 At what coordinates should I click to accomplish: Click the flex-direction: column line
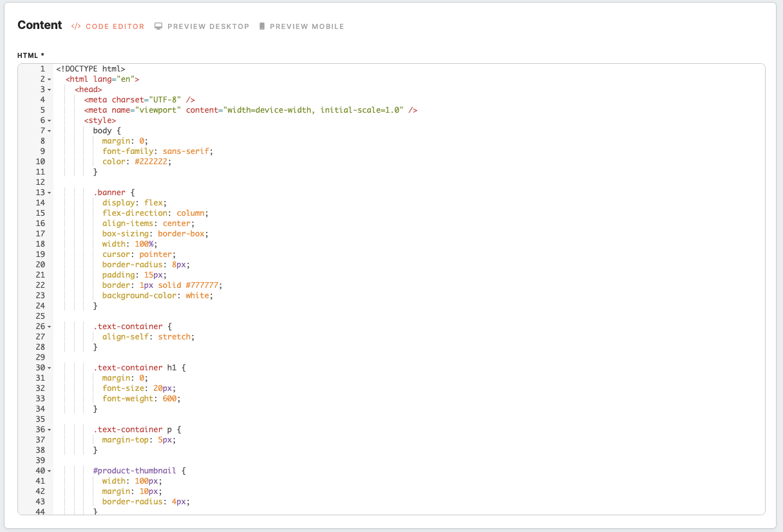point(156,213)
